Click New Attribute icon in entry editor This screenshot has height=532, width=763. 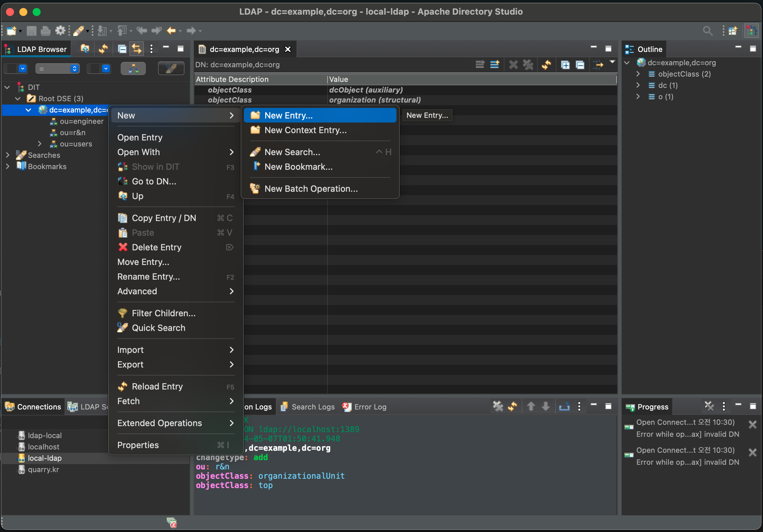(494, 65)
